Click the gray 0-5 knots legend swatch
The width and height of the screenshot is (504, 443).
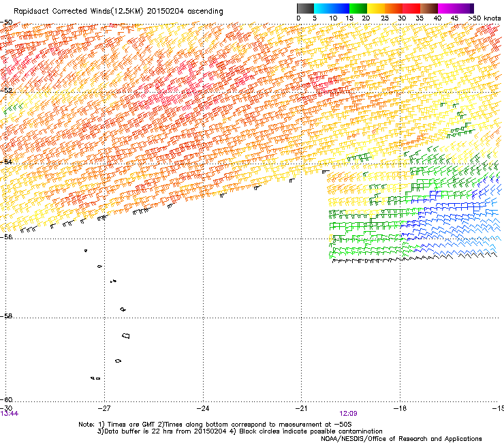coord(305,8)
